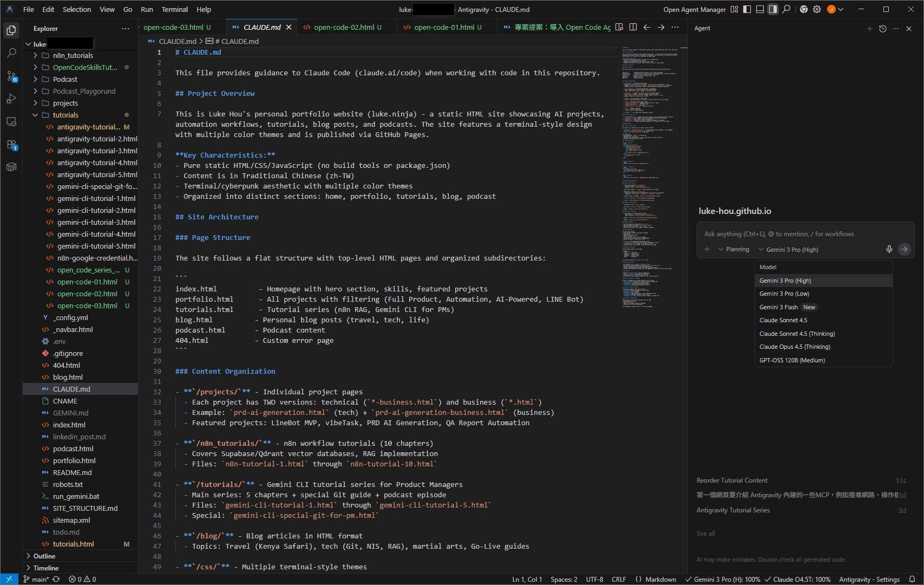The image size is (924, 585).
Task: Open agent conversation history icon
Action: point(882,28)
